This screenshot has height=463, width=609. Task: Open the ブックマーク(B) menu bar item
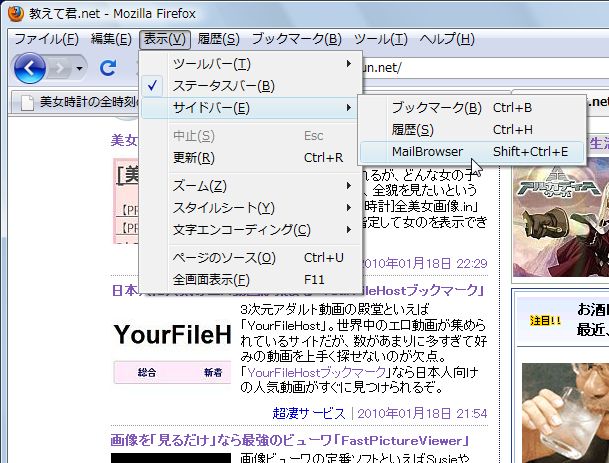click(296, 39)
